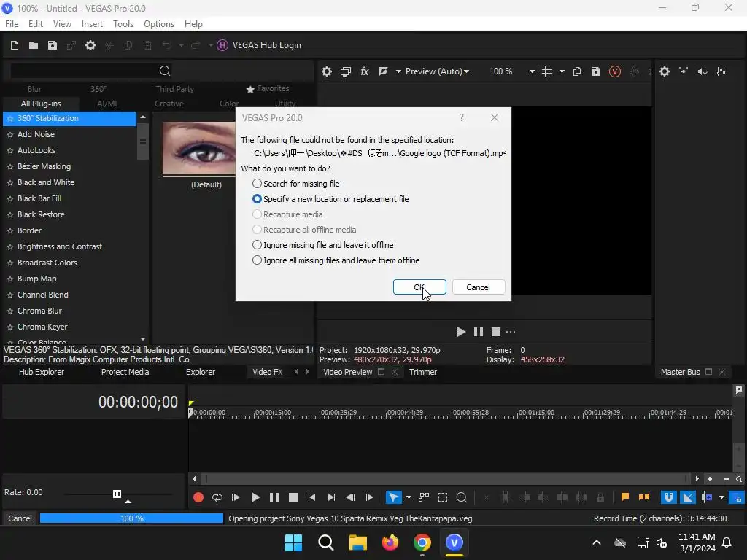This screenshot has width=747, height=560.
Task: Click the Record button in transport bar
Action: [x=198, y=497]
